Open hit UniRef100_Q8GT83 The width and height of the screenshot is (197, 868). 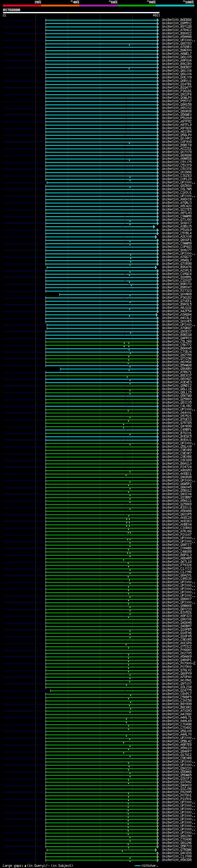176,43
